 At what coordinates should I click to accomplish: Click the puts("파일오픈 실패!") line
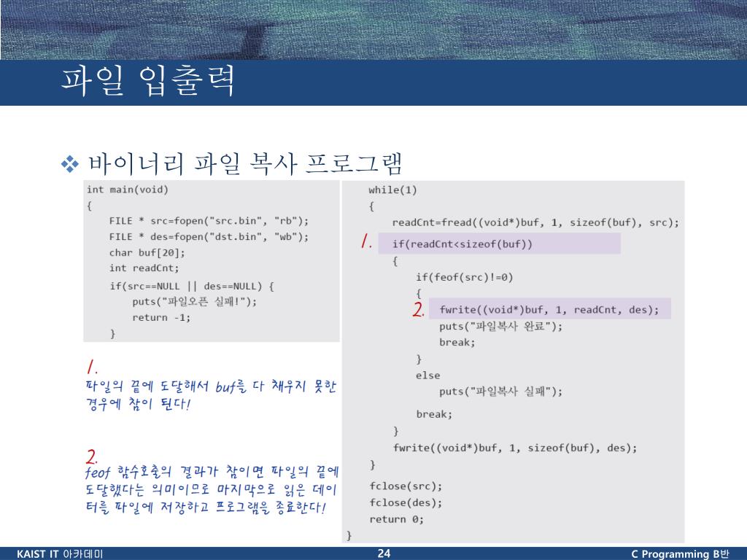[194, 302]
